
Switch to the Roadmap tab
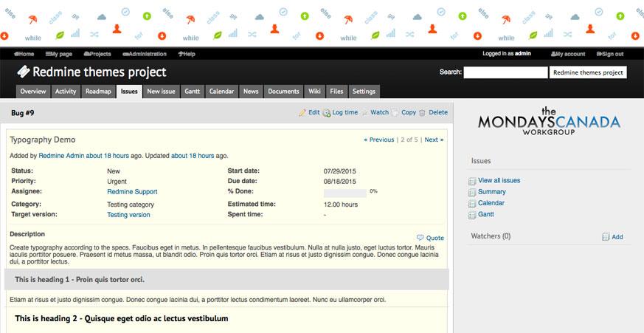pyautogui.click(x=98, y=92)
